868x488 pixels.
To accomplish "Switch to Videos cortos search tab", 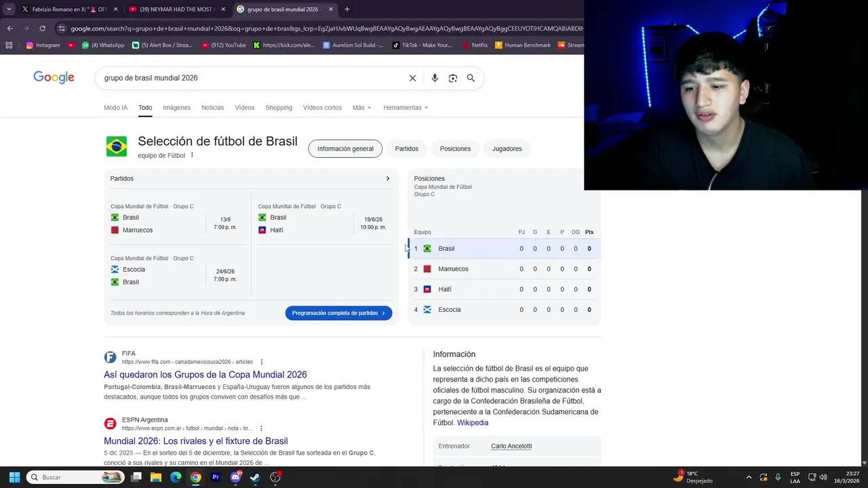I will tap(322, 108).
